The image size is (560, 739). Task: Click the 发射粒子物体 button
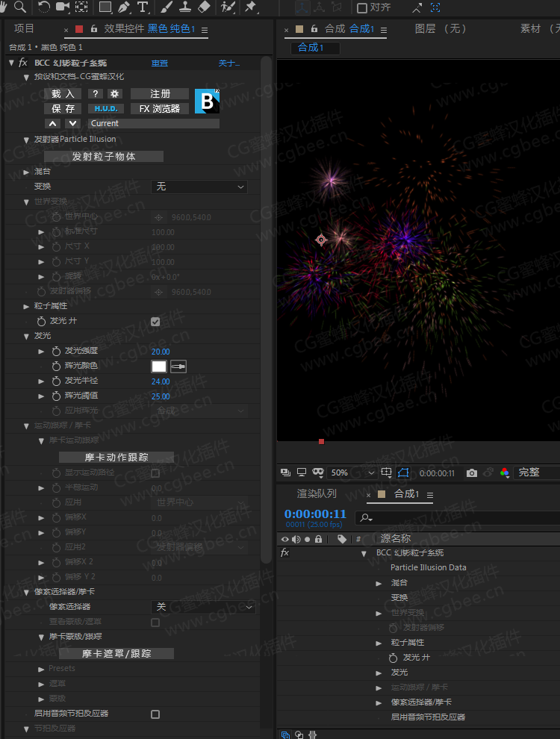click(x=103, y=157)
